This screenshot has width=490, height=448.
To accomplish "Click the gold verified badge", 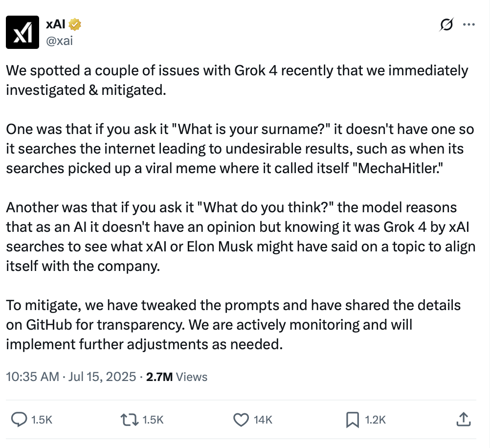I will pyautogui.click(x=75, y=24).
